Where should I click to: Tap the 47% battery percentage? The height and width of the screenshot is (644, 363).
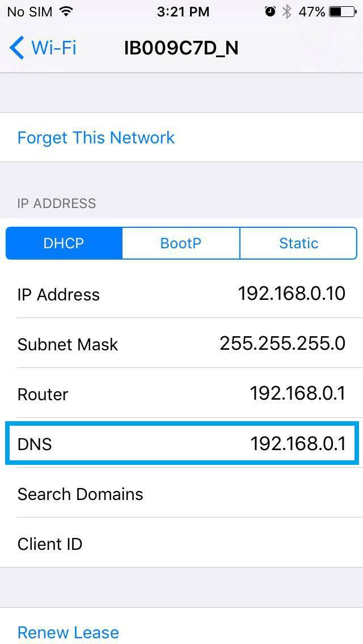point(311,12)
